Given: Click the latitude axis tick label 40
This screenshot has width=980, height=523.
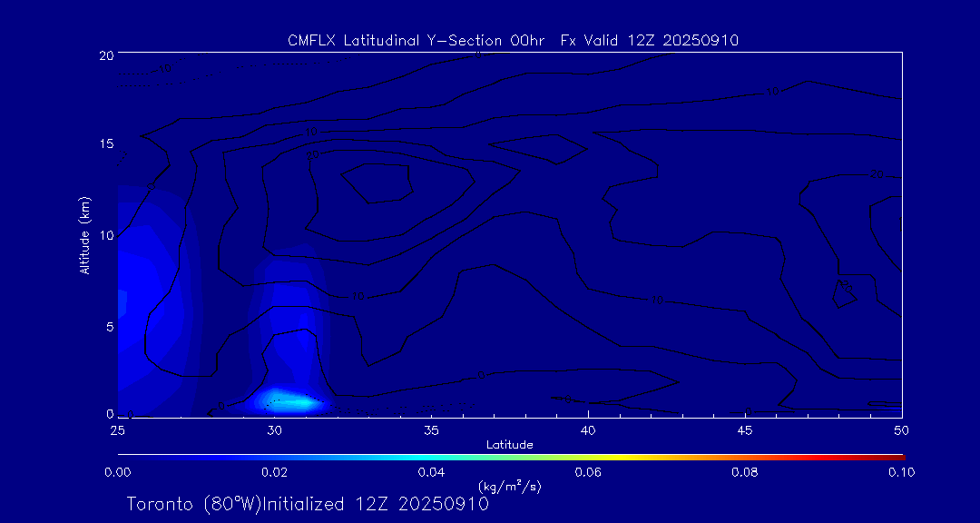Looking at the screenshot, I should click(588, 430).
